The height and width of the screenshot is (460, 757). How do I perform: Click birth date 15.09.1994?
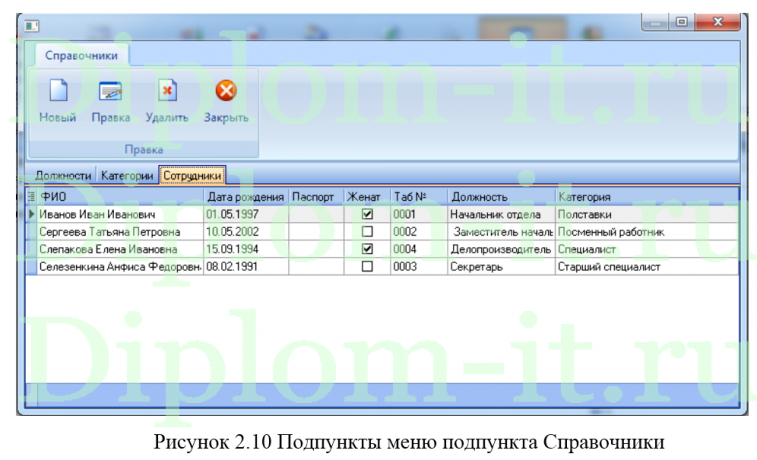[x=246, y=249]
